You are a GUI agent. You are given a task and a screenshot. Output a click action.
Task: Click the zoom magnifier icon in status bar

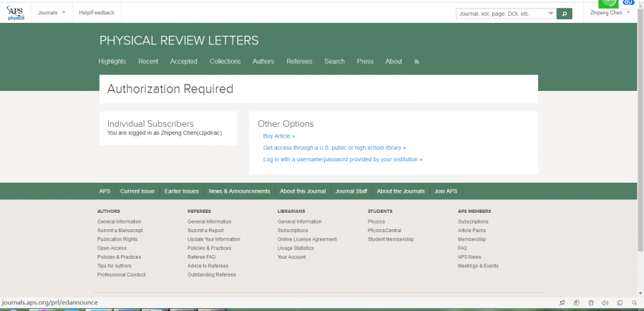635,303
